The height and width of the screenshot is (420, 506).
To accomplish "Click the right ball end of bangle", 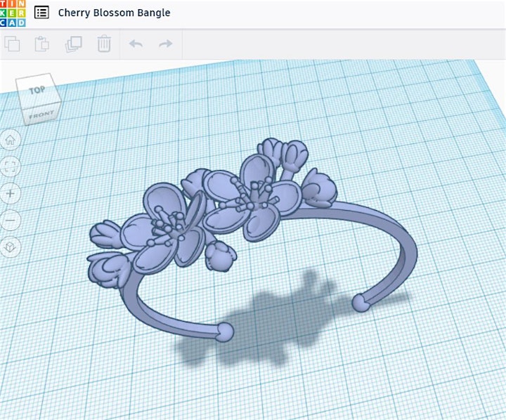I will click(361, 303).
